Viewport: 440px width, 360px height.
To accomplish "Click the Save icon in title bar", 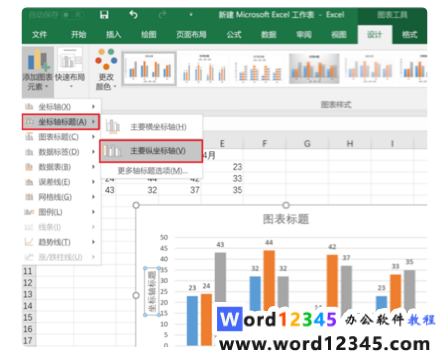I will point(104,15).
